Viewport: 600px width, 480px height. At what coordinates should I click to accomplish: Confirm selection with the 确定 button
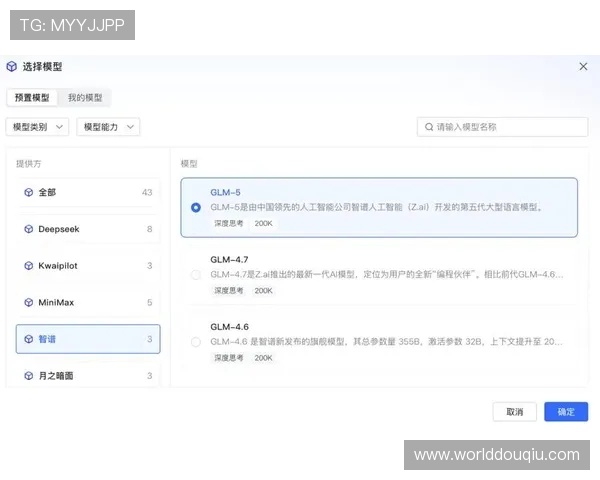pos(566,412)
